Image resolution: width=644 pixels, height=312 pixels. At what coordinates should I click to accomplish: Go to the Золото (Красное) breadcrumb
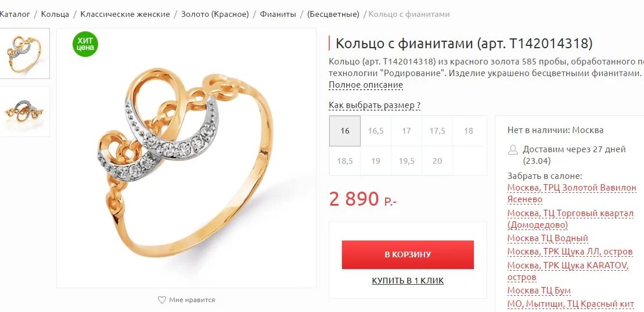point(215,15)
